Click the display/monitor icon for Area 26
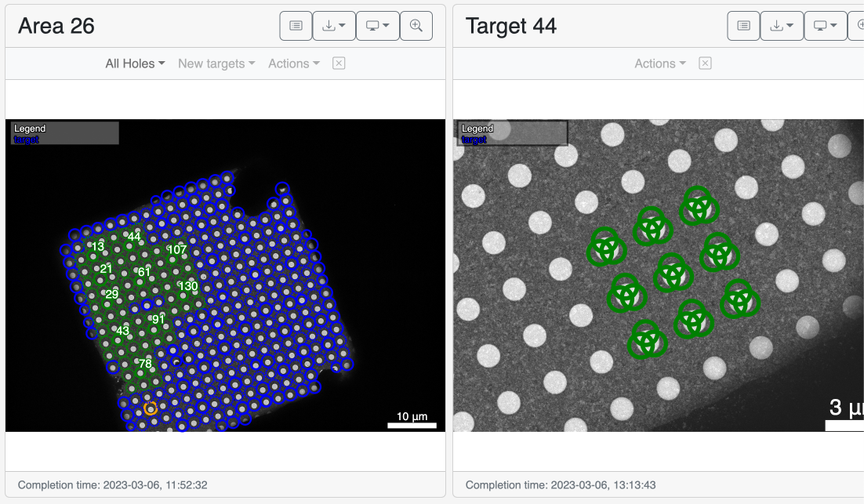The image size is (864, 504). [x=374, y=25]
